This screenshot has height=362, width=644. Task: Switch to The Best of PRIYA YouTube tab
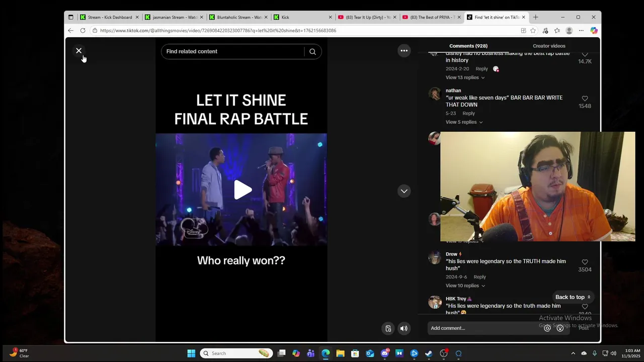coord(432,17)
